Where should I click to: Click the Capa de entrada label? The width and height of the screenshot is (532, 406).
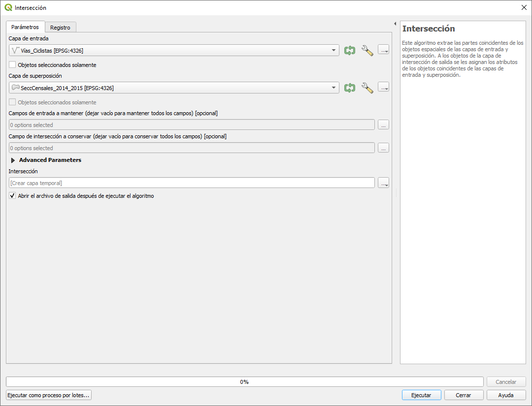pos(29,39)
